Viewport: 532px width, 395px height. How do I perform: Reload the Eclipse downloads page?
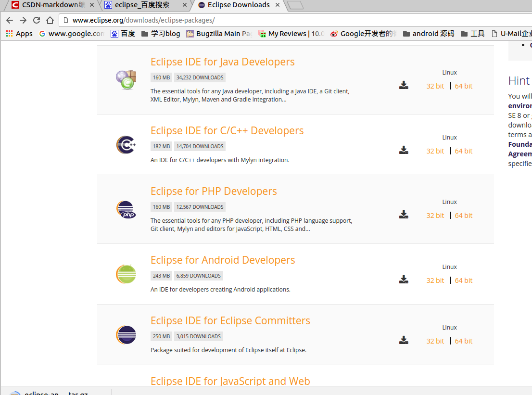(37, 20)
